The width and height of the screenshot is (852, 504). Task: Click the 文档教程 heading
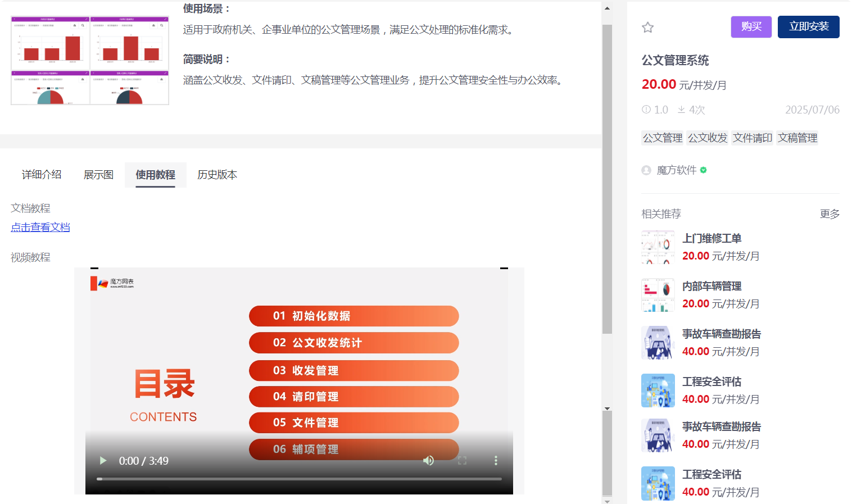coord(30,208)
